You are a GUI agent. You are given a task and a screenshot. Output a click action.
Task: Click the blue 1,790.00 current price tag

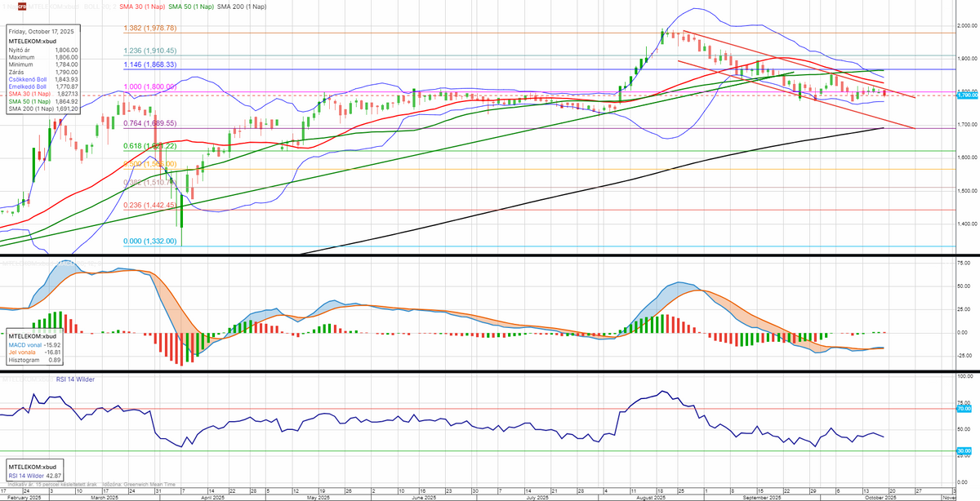[965, 95]
